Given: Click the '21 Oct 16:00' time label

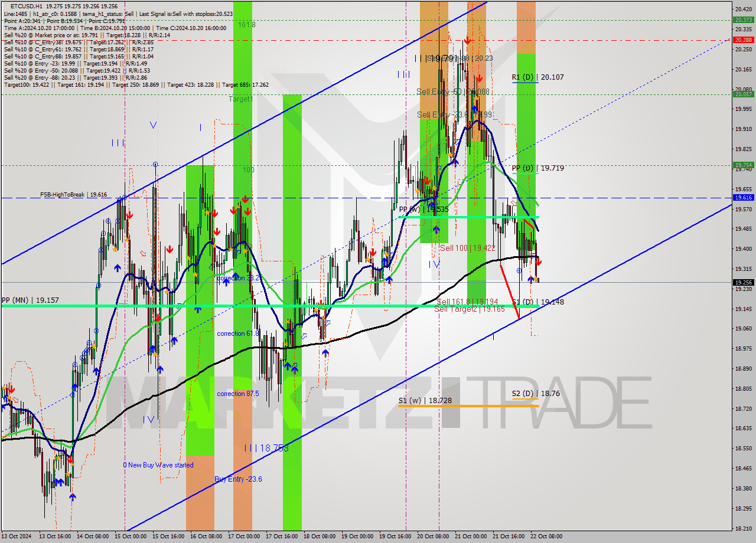Looking at the screenshot, I should point(509,537).
